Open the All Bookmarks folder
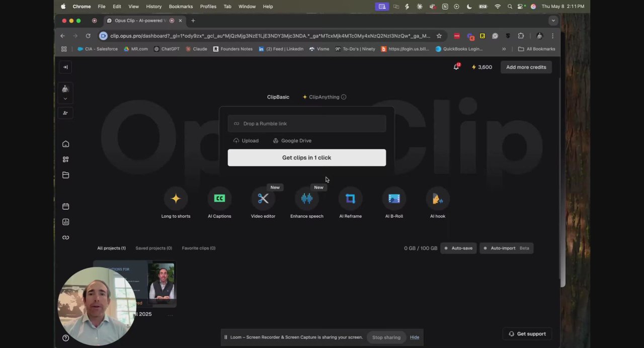 pyautogui.click(x=536, y=49)
